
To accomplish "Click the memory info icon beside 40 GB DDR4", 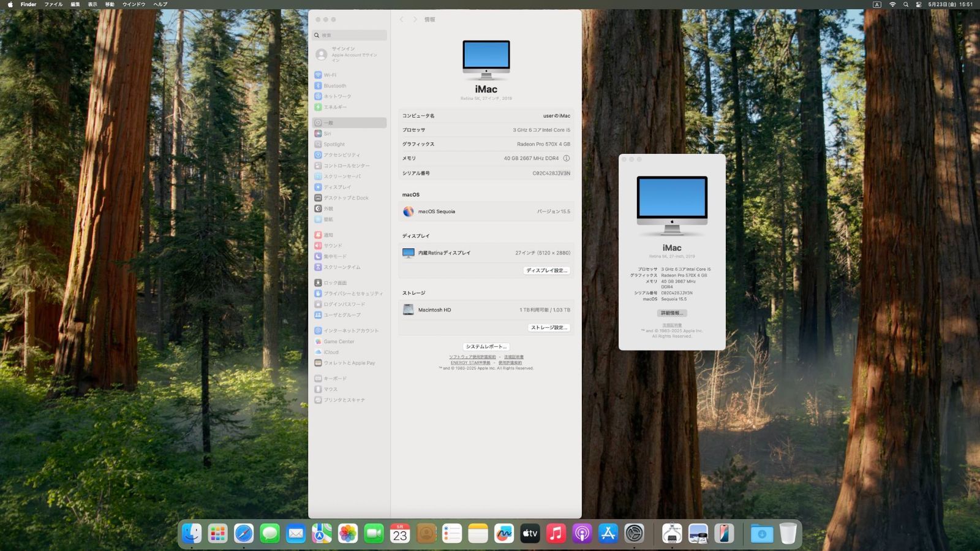I will (x=567, y=158).
